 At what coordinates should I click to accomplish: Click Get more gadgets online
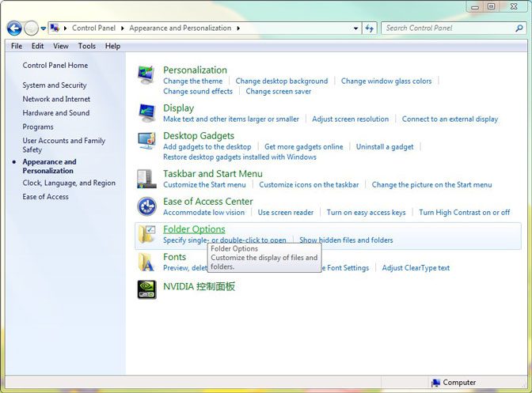pyautogui.click(x=304, y=147)
